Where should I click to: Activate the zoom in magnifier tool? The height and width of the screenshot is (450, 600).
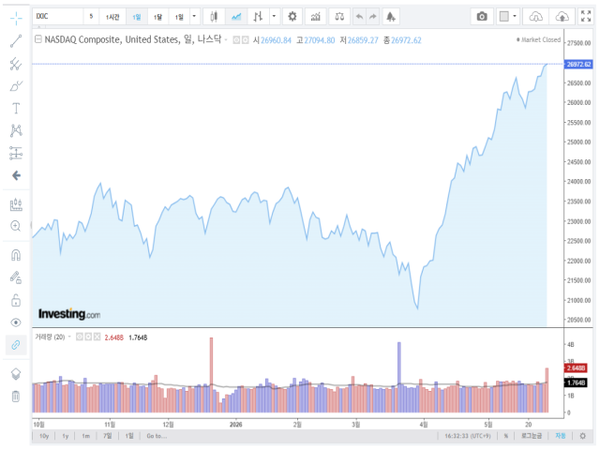[16, 226]
